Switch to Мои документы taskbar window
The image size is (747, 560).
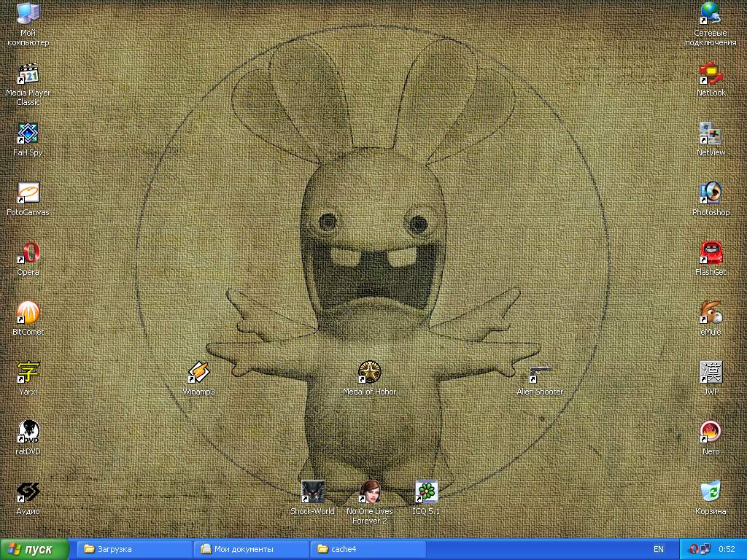(x=252, y=549)
